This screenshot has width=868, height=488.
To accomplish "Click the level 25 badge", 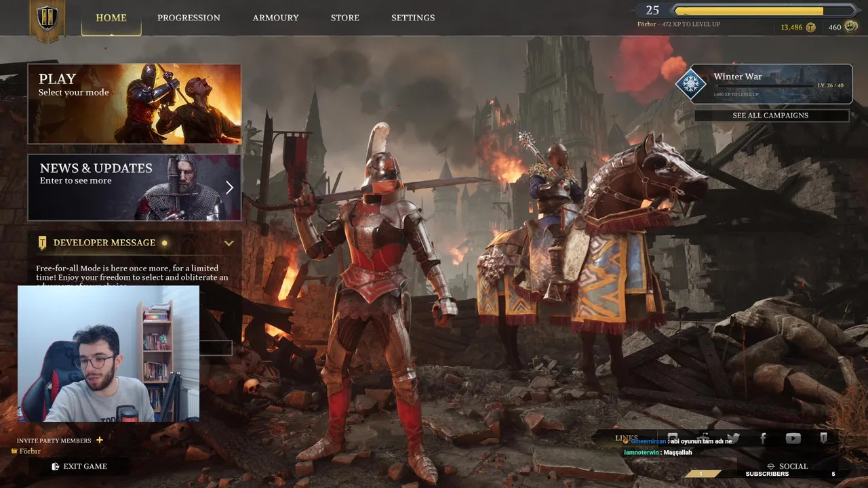I will pos(652,10).
